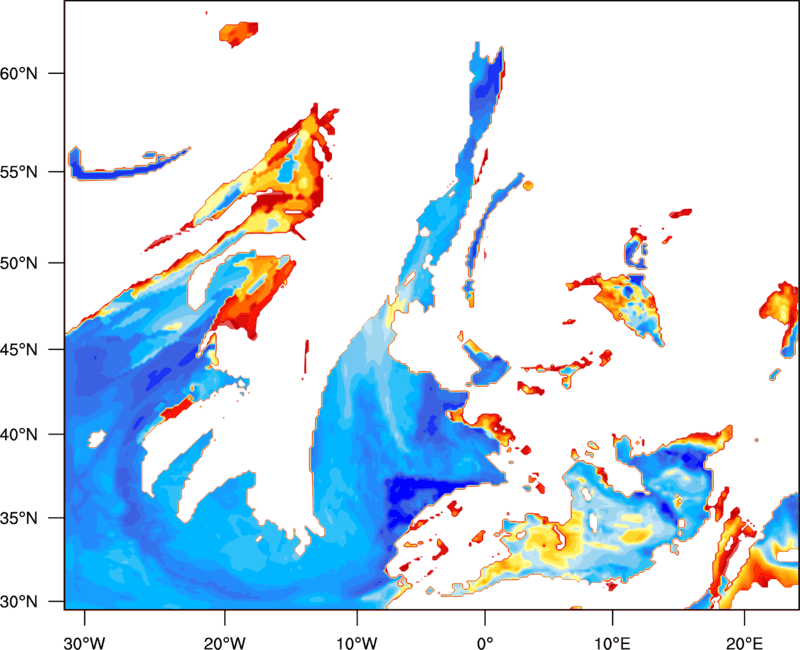The height and width of the screenshot is (650, 800).
Task: Click the 10°W longitude label
Action: 357,643
